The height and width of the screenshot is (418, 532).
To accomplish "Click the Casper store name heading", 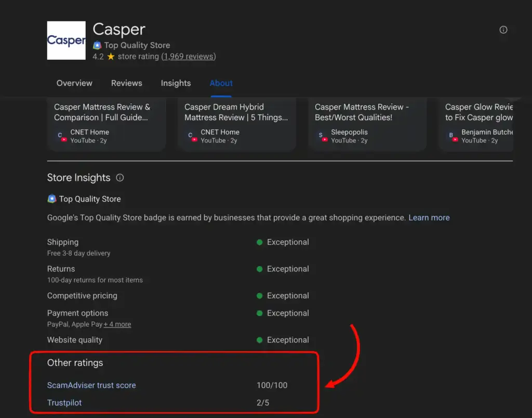I will click(x=119, y=29).
